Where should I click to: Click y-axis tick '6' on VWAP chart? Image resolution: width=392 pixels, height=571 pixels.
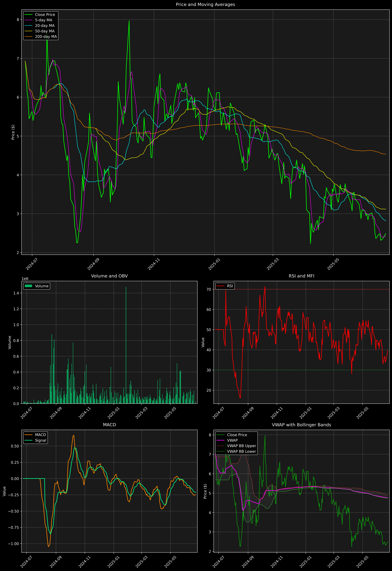[x=210, y=474]
